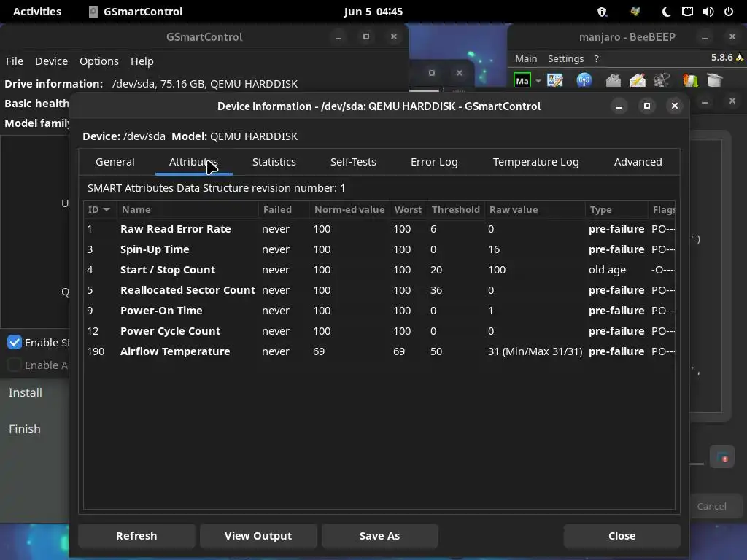Image resolution: width=747 pixels, height=560 pixels.
Task: Open the Statistics tab
Action: coord(274,162)
